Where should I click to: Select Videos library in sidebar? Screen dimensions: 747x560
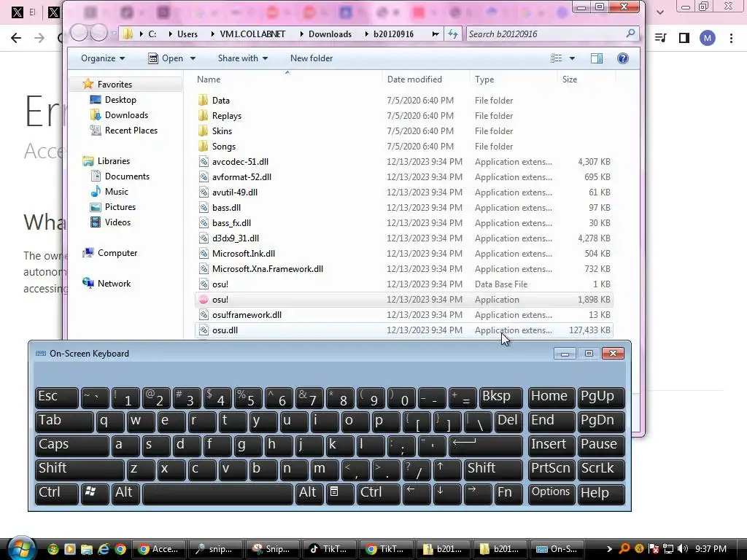tap(117, 222)
